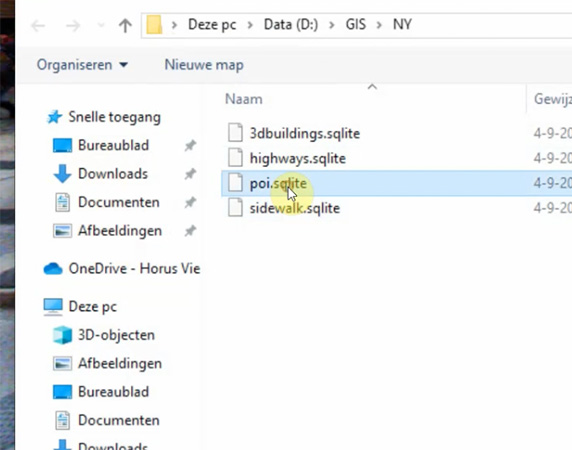Go up one folder level

(125, 26)
